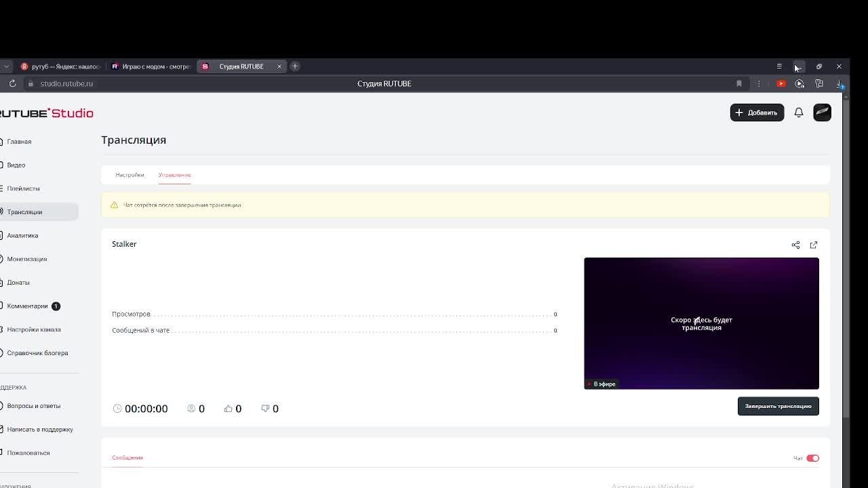Screen dimensions: 868x488
Task: Open the browser menu hamburger icon
Action: [x=779, y=66]
